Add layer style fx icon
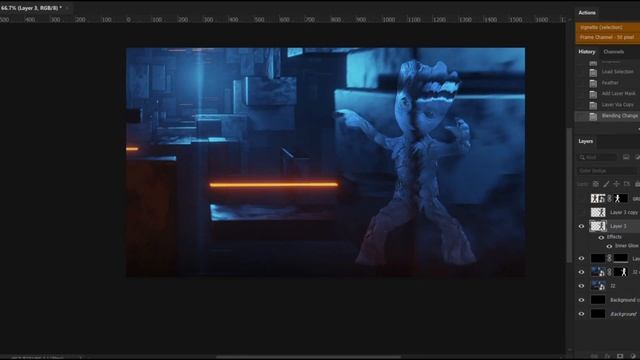This screenshot has width=640, height=360. [x=607, y=356]
